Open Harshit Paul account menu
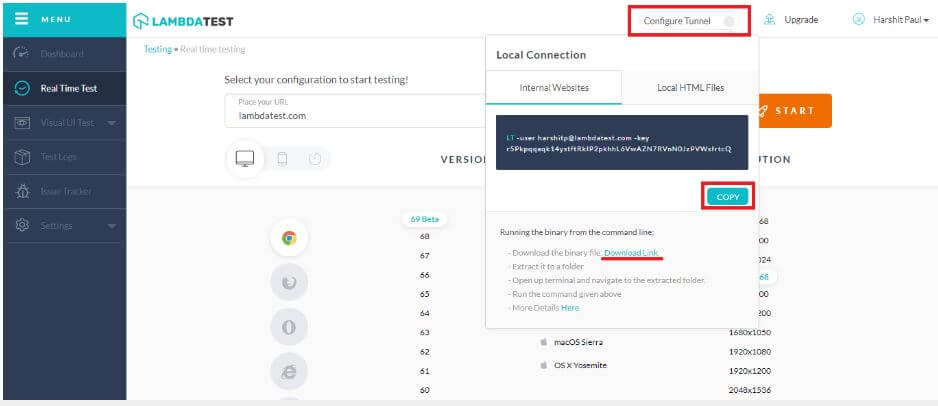938x406 pixels. pos(891,20)
